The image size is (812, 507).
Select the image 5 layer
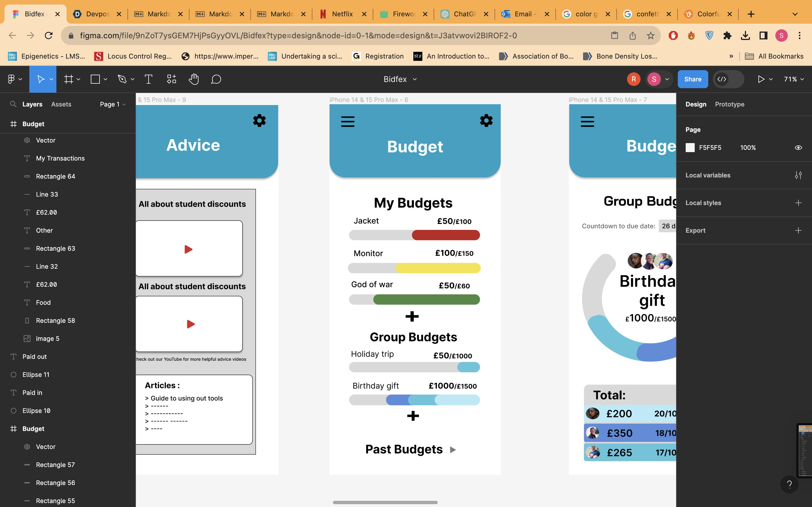[48, 338]
